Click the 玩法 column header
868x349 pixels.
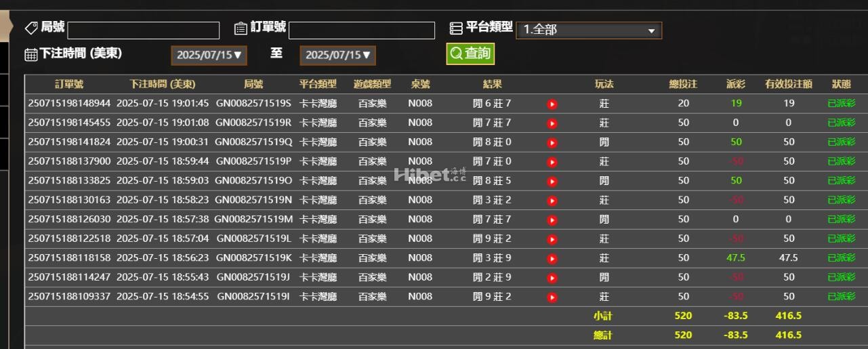coord(604,85)
